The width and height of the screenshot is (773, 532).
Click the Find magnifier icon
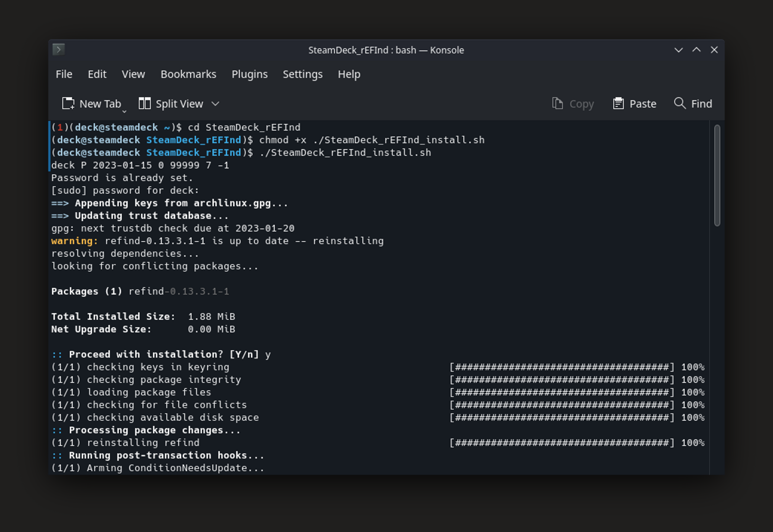(x=680, y=103)
